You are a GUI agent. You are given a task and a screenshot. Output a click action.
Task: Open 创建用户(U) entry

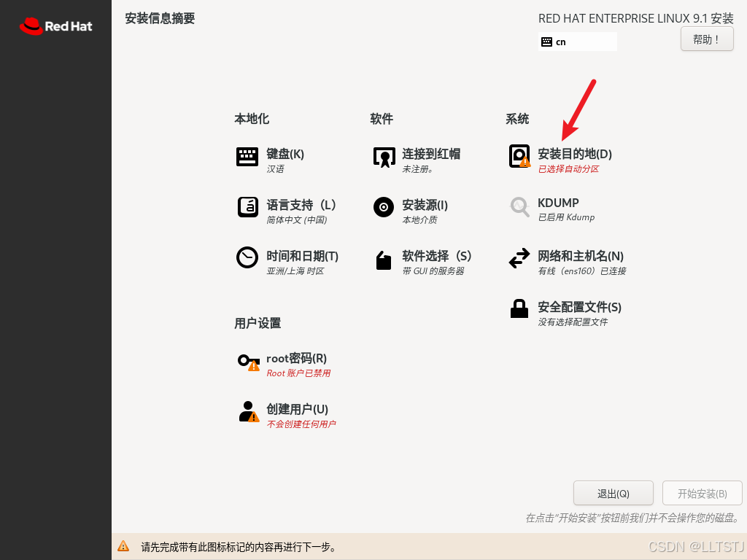298,409
